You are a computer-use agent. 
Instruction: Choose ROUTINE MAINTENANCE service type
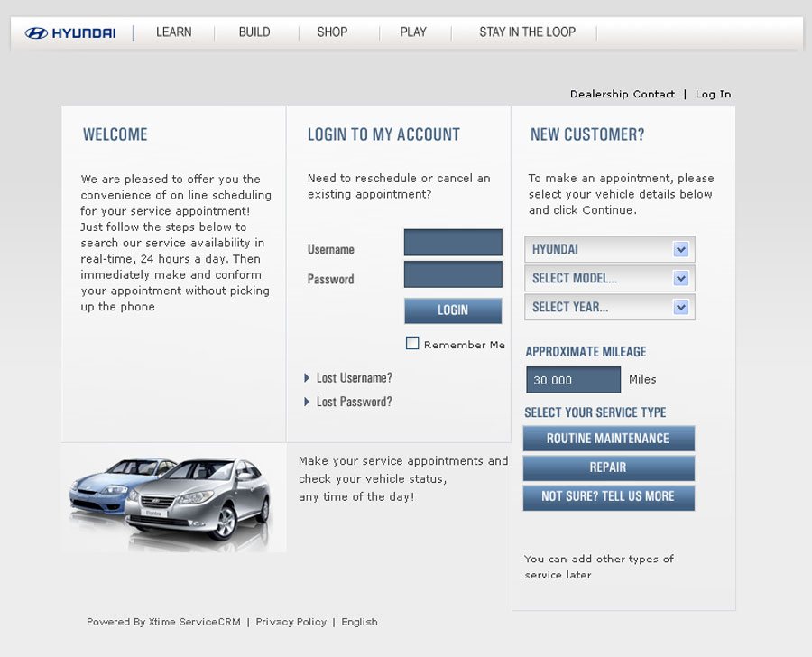click(x=608, y=439)
